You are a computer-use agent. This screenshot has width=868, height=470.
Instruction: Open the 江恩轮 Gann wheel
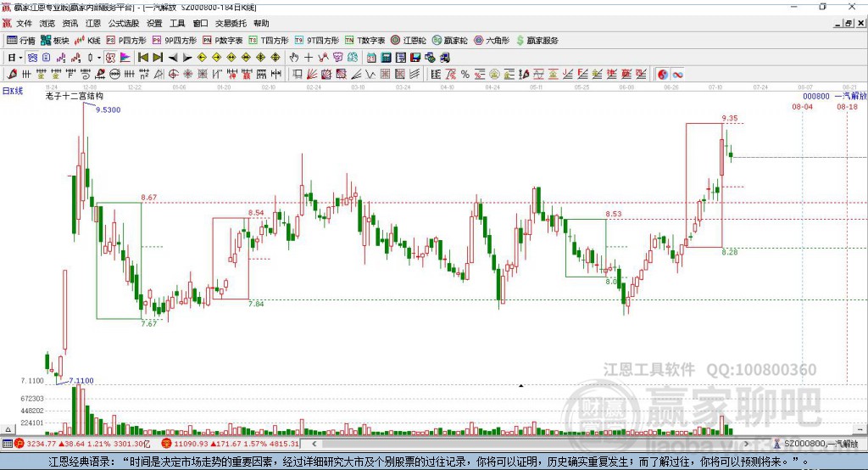(409, 40)
